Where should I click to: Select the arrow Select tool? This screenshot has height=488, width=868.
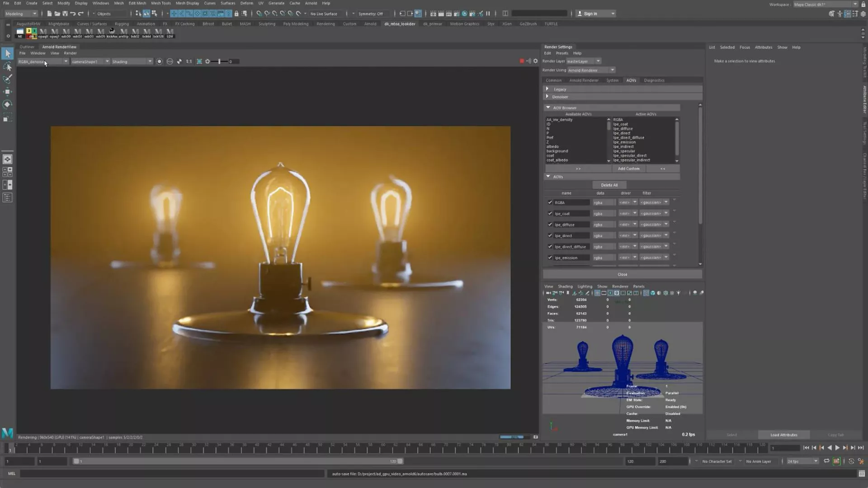[x=7, y=53]
